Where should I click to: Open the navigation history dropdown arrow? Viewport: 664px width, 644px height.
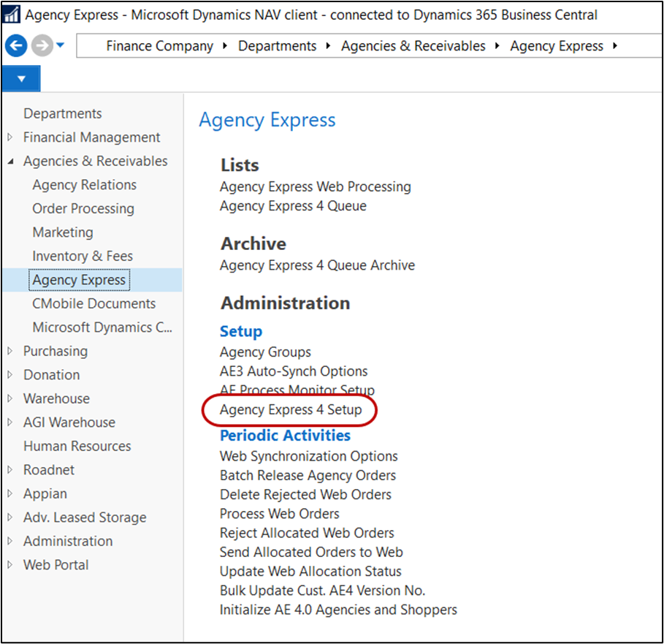60,45
